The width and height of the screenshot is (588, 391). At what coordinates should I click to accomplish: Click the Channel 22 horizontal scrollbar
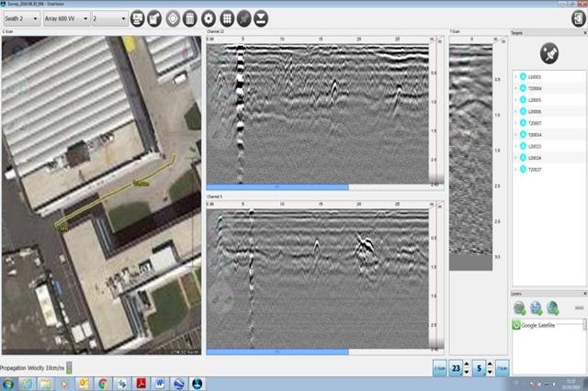coord(277,186)
